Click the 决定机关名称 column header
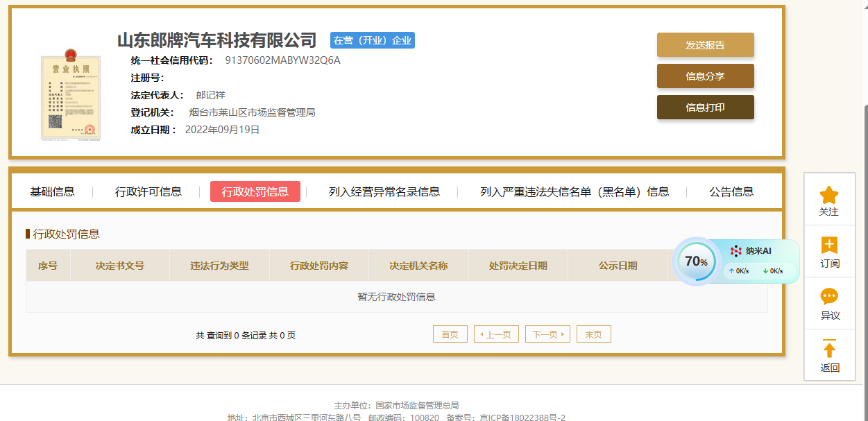This screenshot has height=421, width=868. point(418,266)
